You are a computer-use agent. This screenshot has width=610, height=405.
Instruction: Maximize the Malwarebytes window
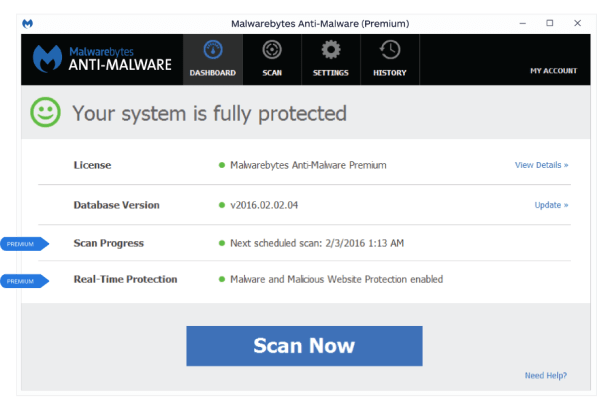pyautogui.click(x=550, y=23)
